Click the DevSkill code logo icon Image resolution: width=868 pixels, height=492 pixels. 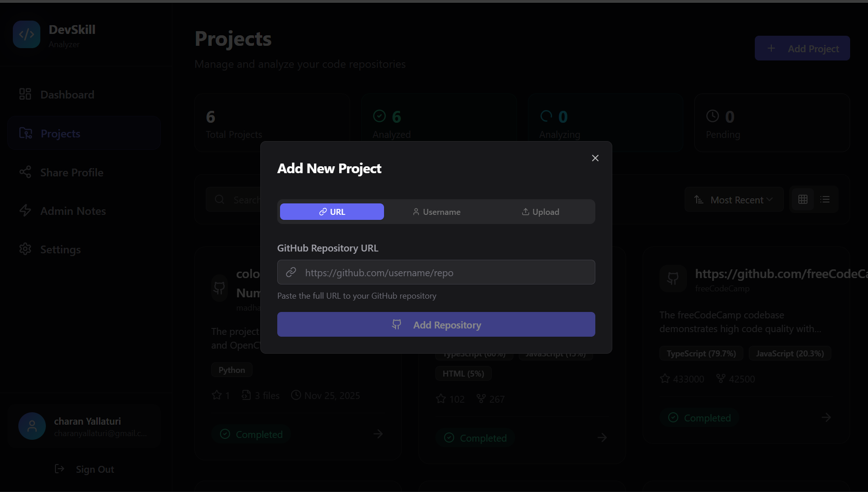[x=27, y=34]
